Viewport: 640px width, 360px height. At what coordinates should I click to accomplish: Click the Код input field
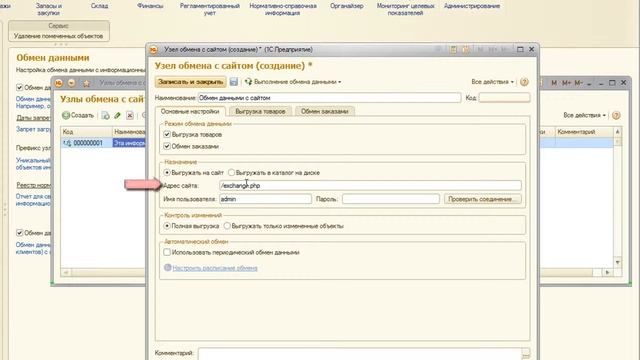point(504,98)
